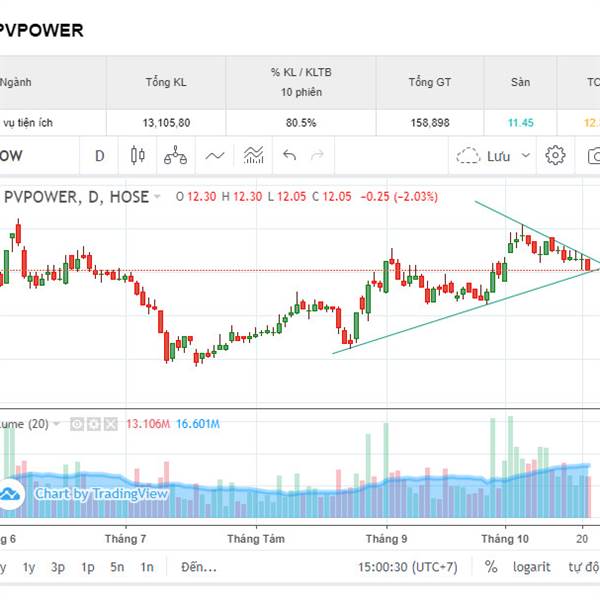The height and width of the screenshot is (600, 600).
Task: Select the 11.45 floor price cell
Action: (520, 123)
